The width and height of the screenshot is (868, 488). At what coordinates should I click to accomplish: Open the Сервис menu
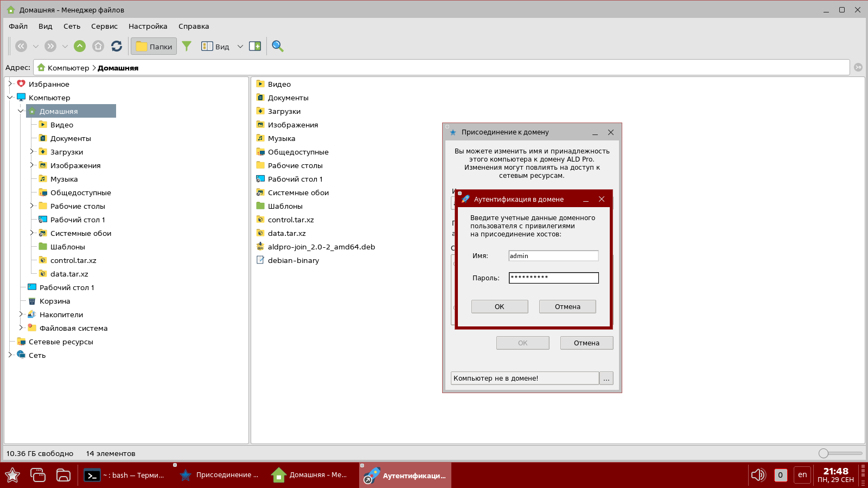(x=104, y=26)
